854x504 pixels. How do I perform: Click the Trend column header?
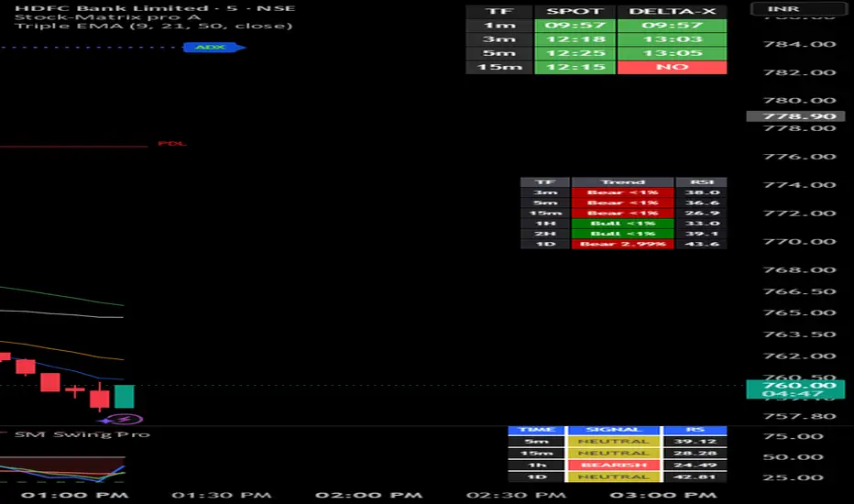point(622,182)
